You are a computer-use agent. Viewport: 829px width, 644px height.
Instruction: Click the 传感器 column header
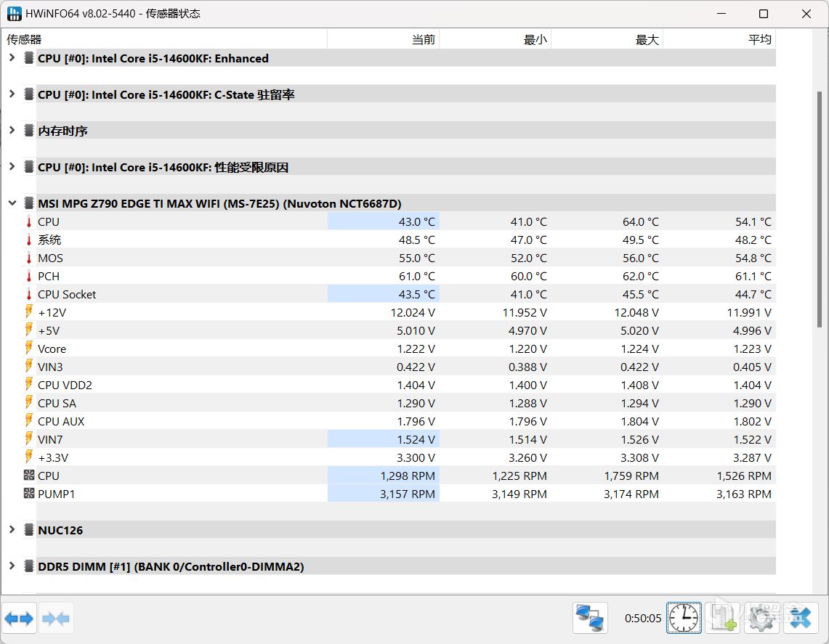coord(164,39)
